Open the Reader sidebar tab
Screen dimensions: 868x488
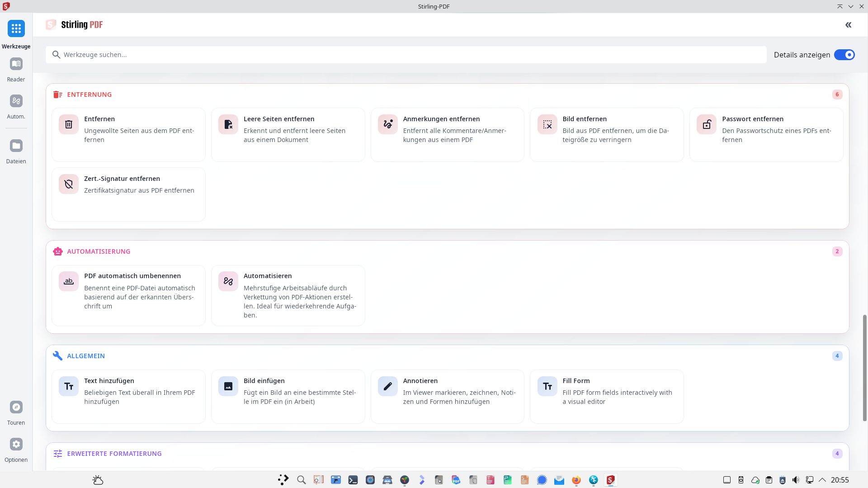16,69
